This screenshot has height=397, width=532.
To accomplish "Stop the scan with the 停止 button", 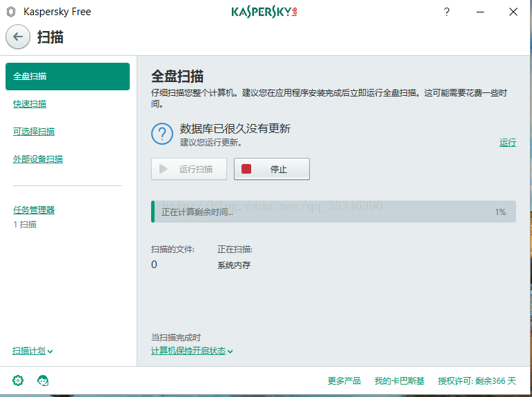I will tap(272, 169).
